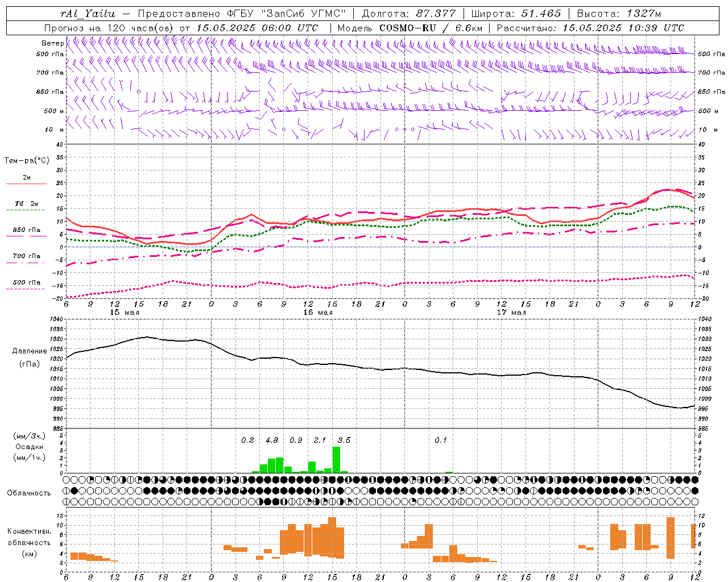Screen dimensions: 728x582
Task: Click the "(мм/3ч.)" precipitation unit label
Action: (30, 436)
